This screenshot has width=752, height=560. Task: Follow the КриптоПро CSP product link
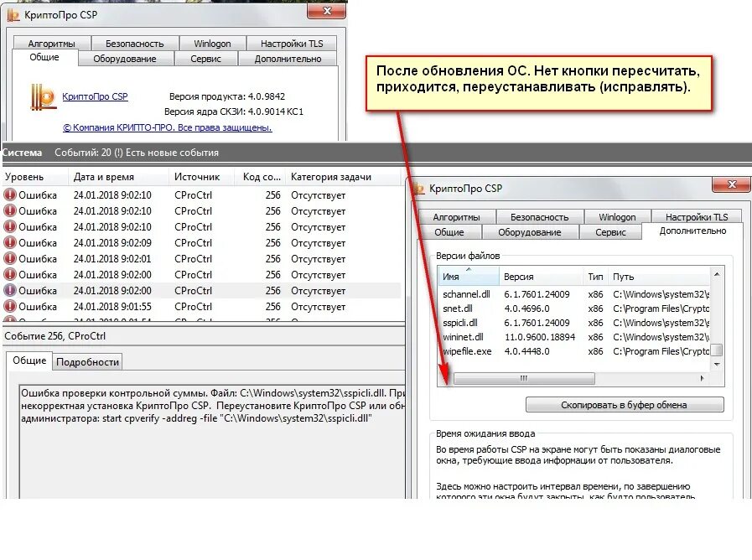click(95, 96)
